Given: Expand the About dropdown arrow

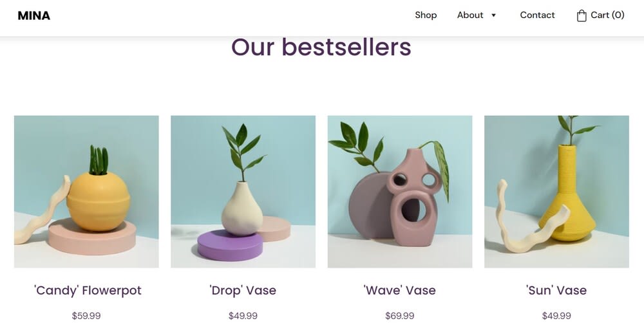Looking at the screenshot, I should point(494,15).
